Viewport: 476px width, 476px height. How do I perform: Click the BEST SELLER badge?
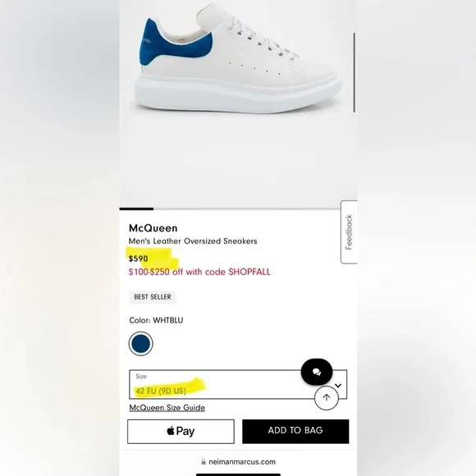coord(153,297)
